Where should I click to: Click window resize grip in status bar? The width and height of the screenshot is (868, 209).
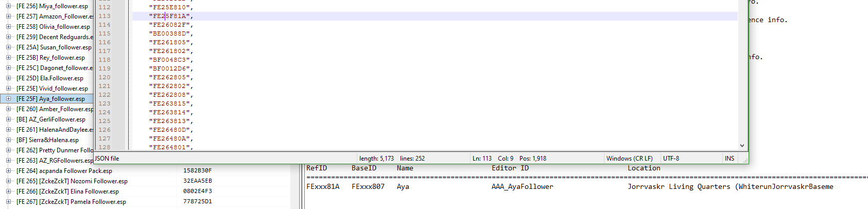[744, 160]
